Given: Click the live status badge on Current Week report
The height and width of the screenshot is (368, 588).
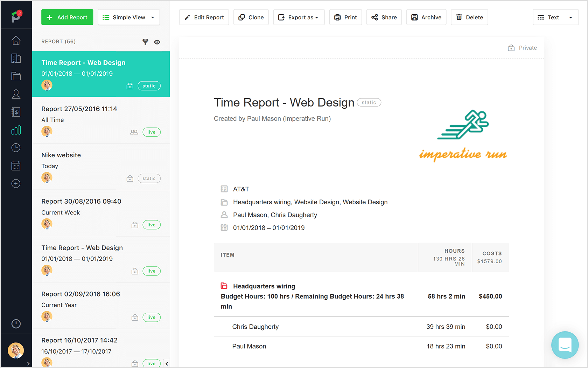Looking at the screenshot, I should 151,224.
